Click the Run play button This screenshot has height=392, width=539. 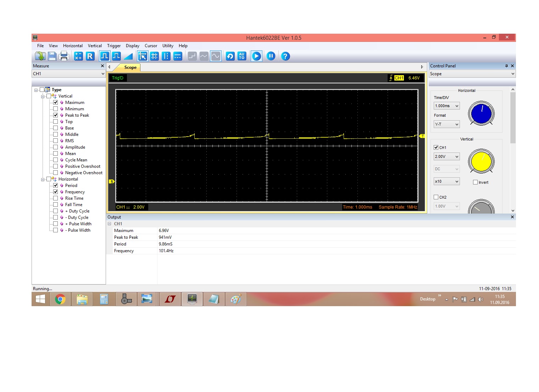[x=256, y=56]
